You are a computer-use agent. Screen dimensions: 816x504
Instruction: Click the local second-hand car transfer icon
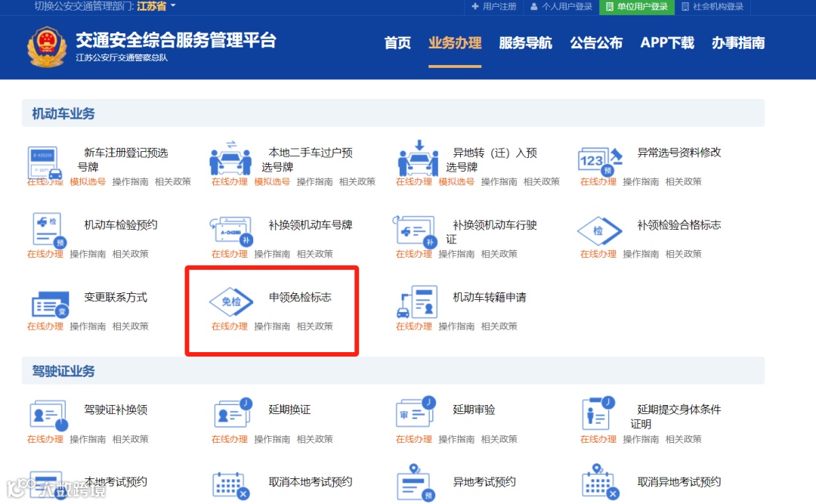[x=230, y=158]
